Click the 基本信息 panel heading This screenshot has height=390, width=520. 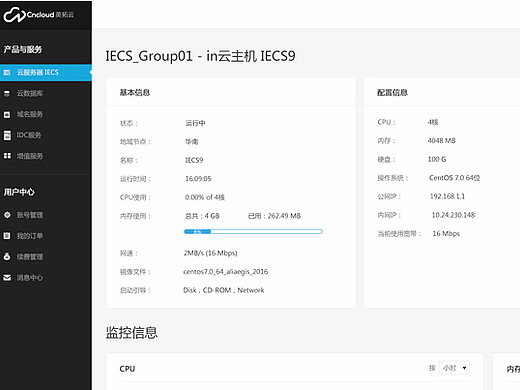click(x=135, y=93)
